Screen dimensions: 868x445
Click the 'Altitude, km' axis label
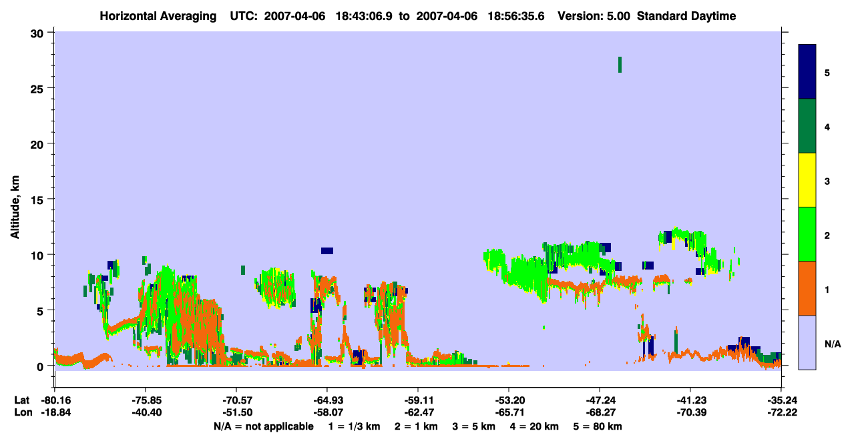[x=15, y=205]
